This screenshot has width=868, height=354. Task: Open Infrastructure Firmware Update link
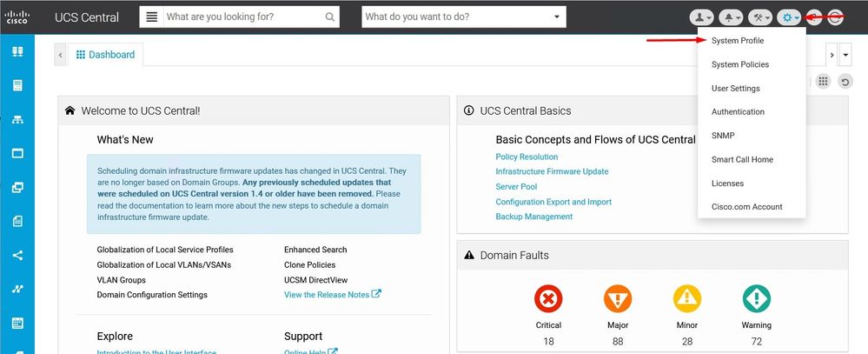pyautogui.click(x=552, y=171)
